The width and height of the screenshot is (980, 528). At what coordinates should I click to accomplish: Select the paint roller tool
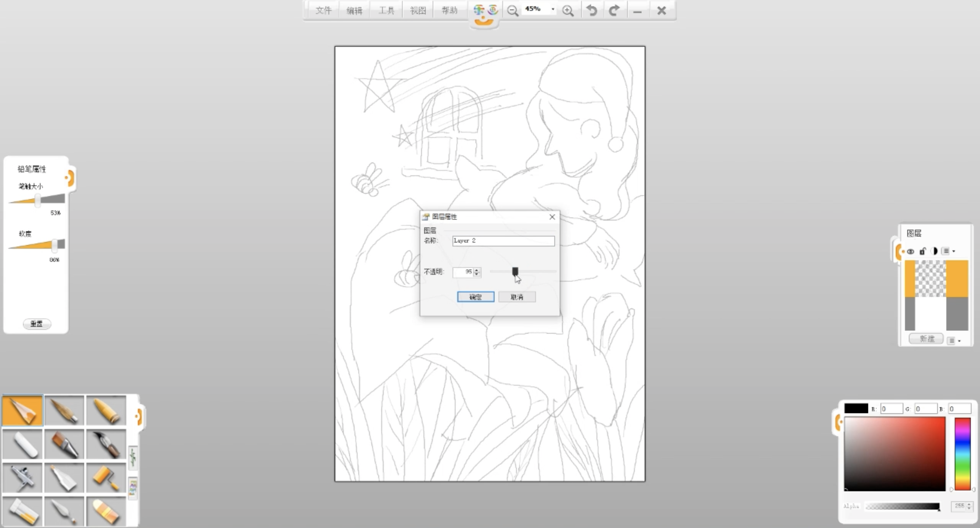[x=106, y=478]
